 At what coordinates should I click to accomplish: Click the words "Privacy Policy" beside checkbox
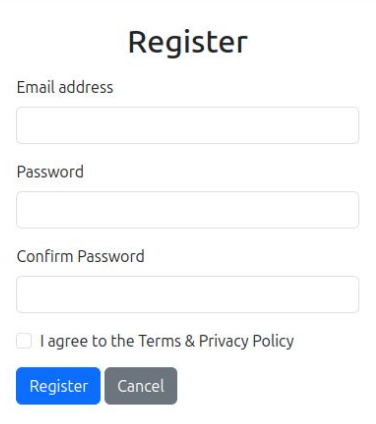(246, 341)
